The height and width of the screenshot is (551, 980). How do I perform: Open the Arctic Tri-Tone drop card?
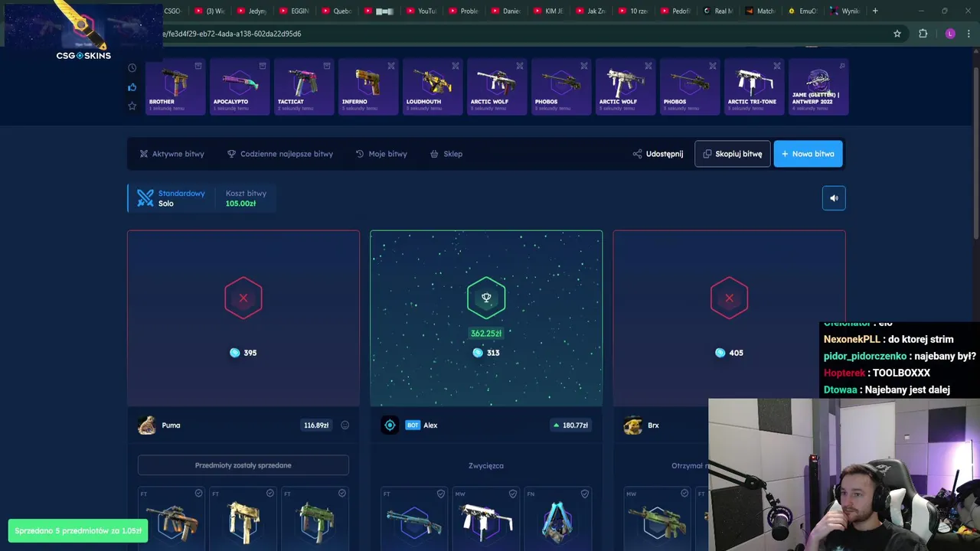click(754, 87)
